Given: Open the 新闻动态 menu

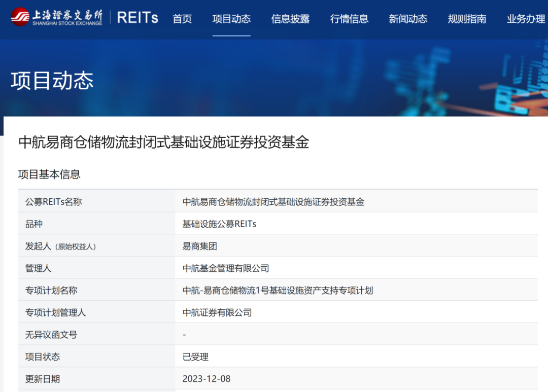Looking at the screenshot, I should [408, 19].
